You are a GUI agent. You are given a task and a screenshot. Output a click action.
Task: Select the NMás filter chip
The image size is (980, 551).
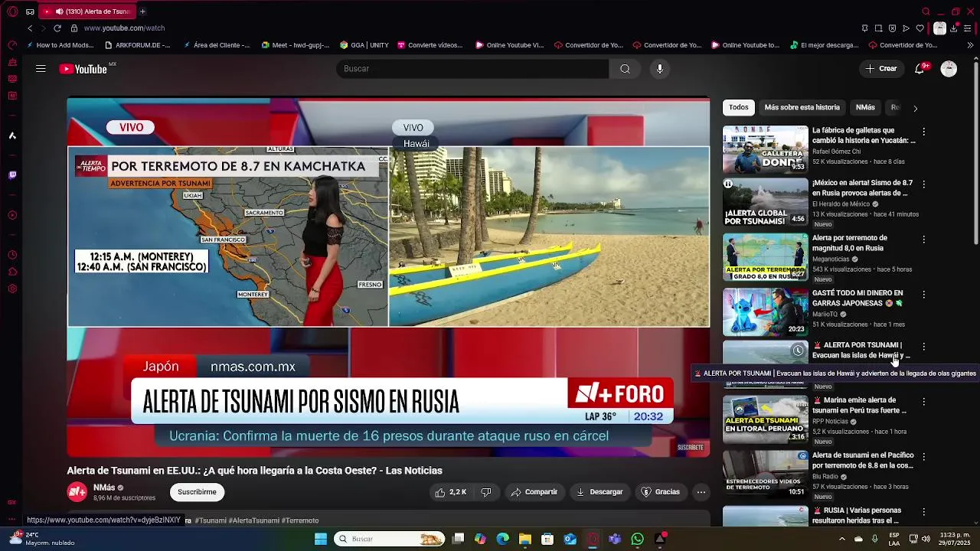(865, 108)
